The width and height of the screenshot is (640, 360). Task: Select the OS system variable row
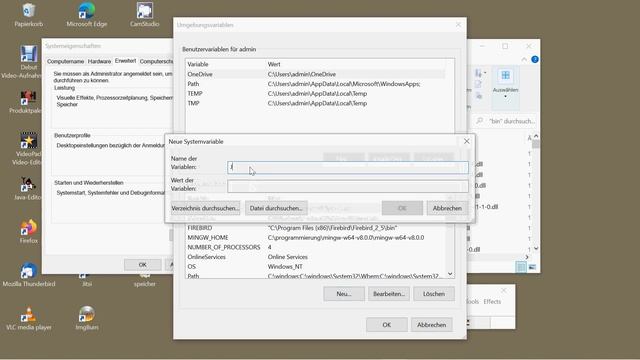click(315, 267)
